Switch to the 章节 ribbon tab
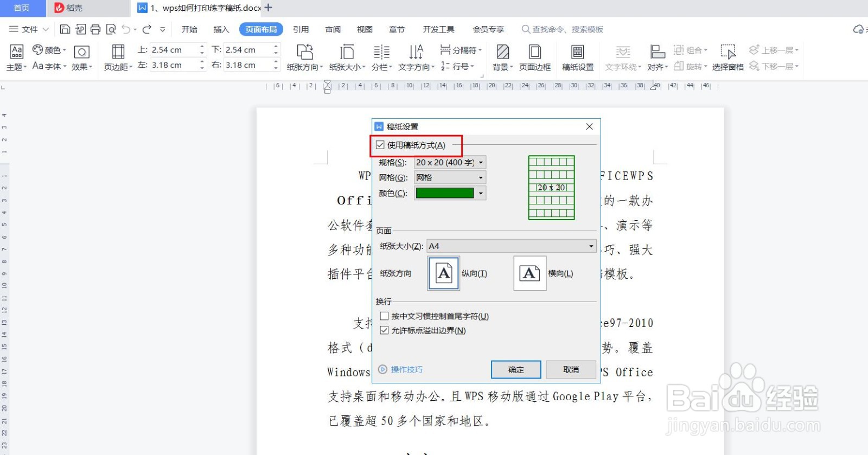 coord(397,29)
